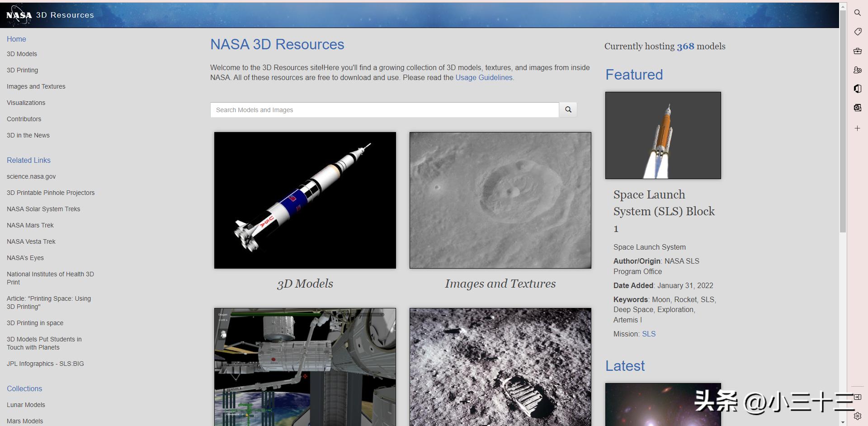Open the Tools briefcase icon in sidebar
Image resolution: width=868 pixels, height=426 pixels.
coord(857,51)
